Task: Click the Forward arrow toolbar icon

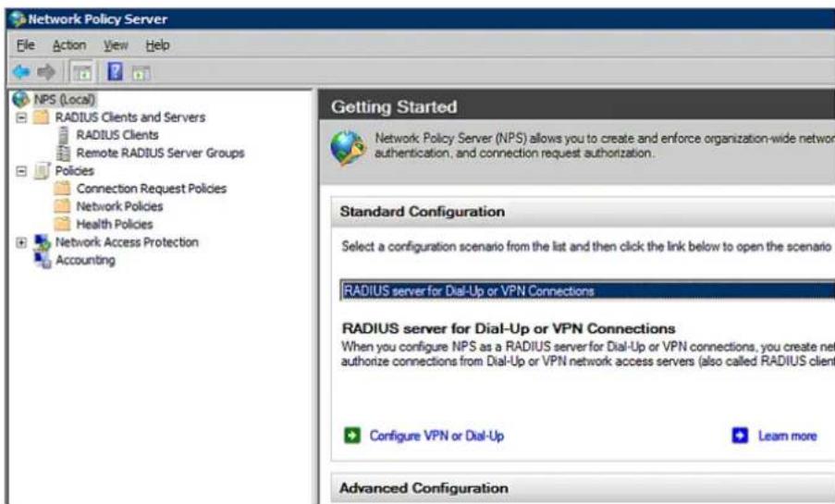Action: pos(46,72)
